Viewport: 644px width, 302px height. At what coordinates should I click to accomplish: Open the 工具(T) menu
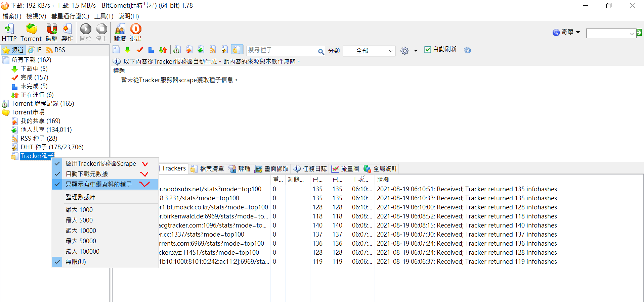click(x=104, y=16)
